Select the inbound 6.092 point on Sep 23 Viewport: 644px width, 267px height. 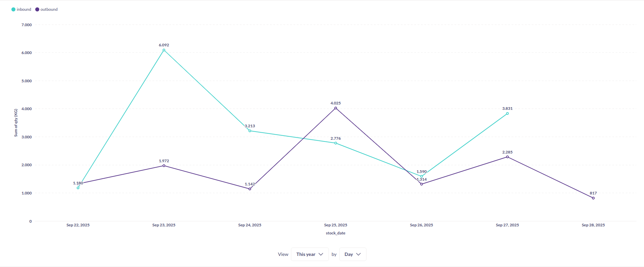coord(164,50)
